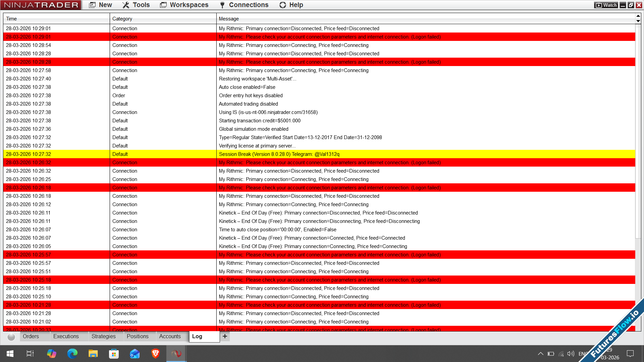Switch to the Accounts tab
The image size is (644, 362).
(x=170, y=336)
